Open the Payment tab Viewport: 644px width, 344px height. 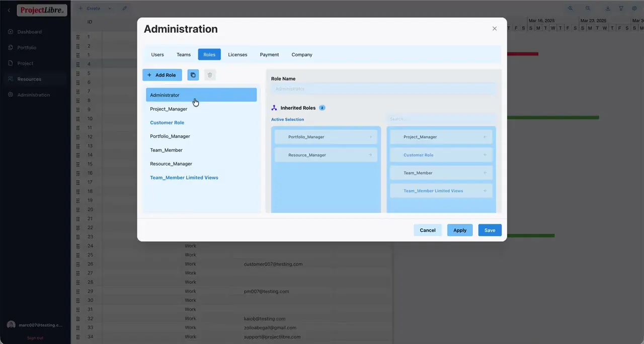coord(269,54)
